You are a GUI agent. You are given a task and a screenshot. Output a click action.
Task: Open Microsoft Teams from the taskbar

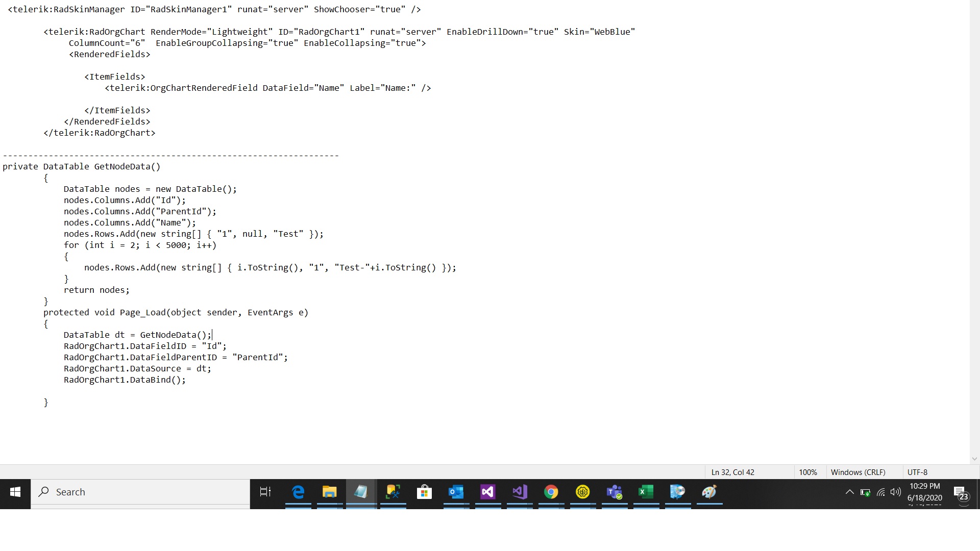(614, 492)
